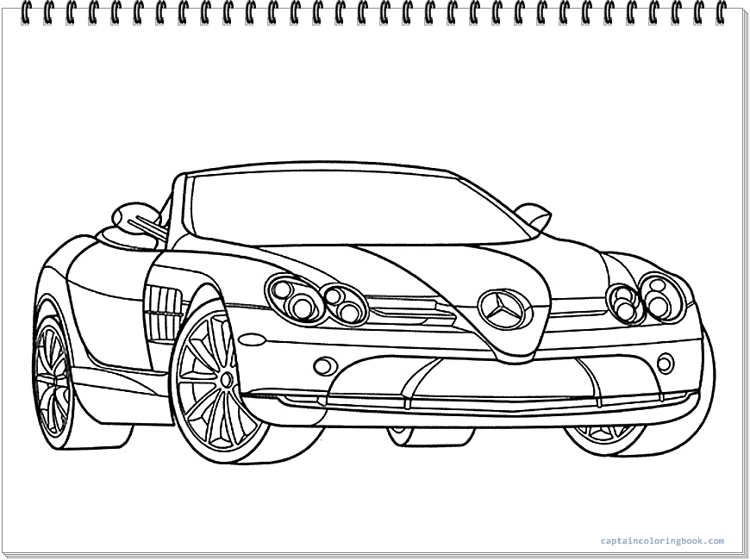Screen dimensions: 750x560
Task: Select the rear wheel
Action: point(53,379)
